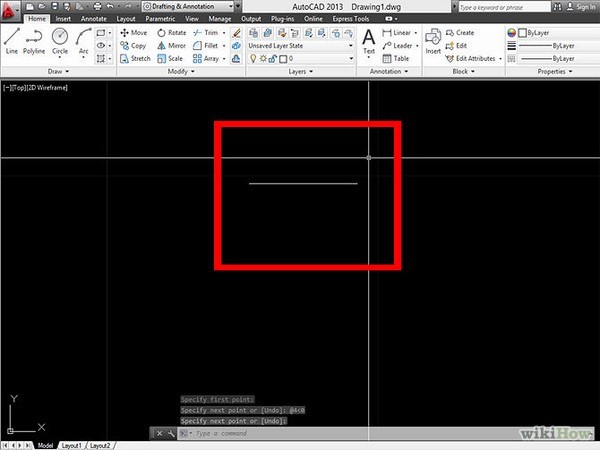Click the Rotate tool
This screenshot has height=450, width=600.
coord(171,33)
